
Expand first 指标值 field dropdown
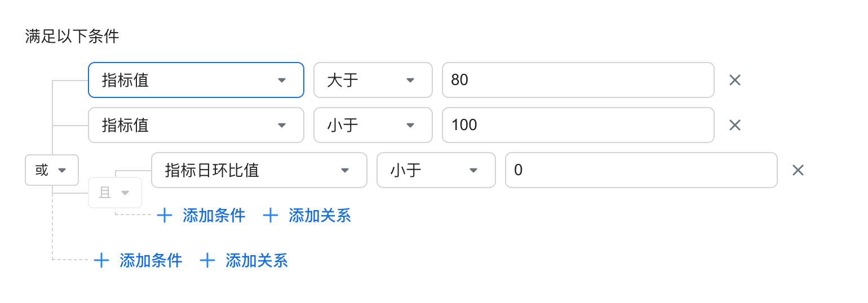click(196, 80)
